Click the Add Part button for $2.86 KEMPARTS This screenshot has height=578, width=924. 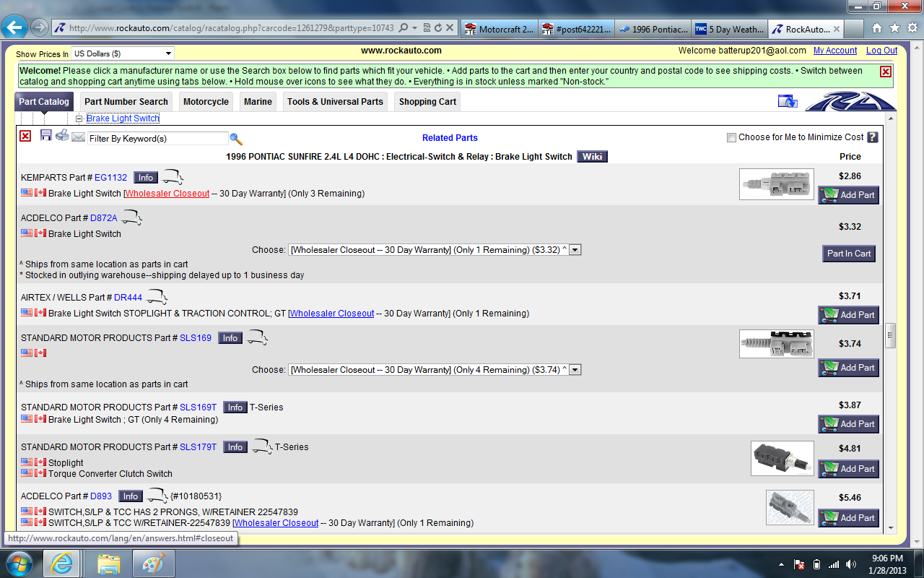pyautogui.click(x=848, y=195)
